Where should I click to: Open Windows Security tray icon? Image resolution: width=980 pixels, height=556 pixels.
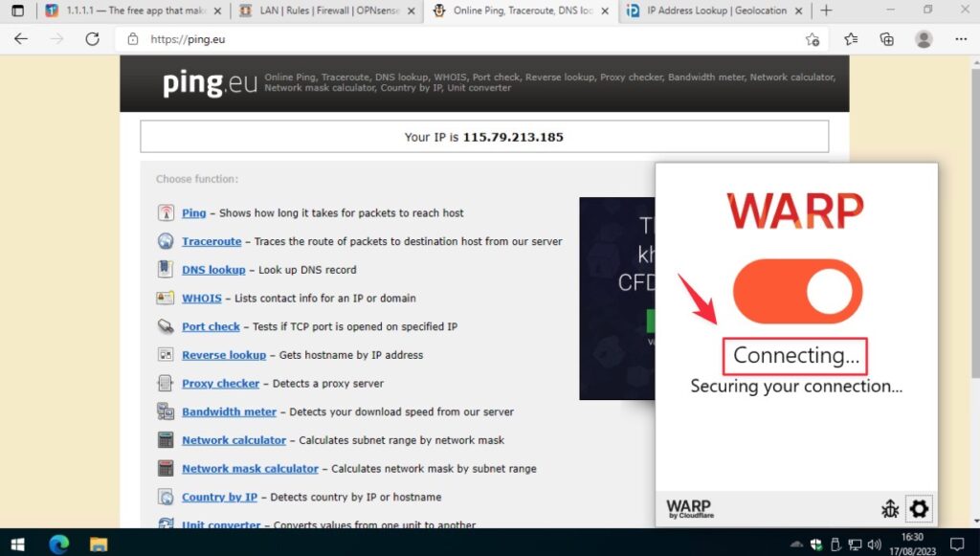pyautogui.click(x=815, y=545)
